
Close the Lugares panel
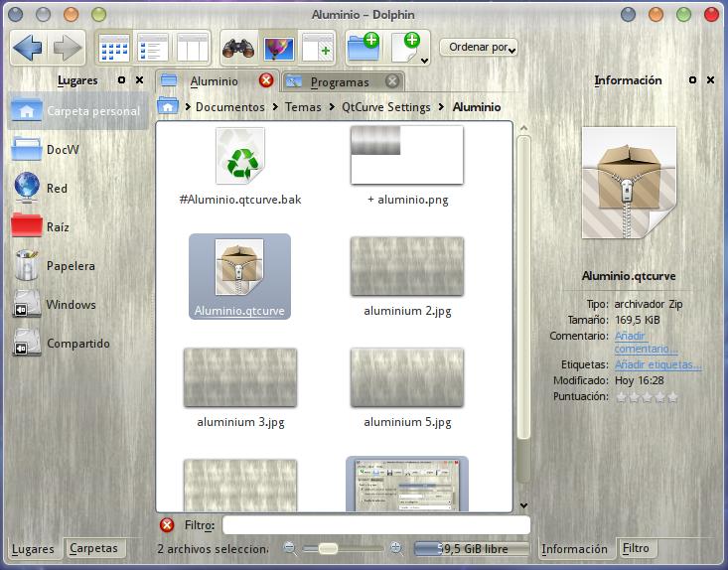point(139,79)
